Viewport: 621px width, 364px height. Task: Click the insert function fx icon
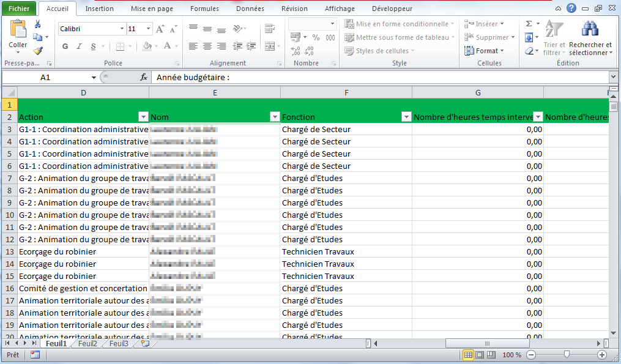144,77
